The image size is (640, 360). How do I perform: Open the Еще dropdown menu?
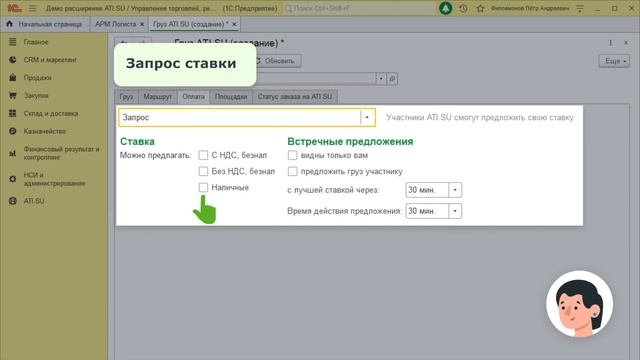tap(614, 61)
